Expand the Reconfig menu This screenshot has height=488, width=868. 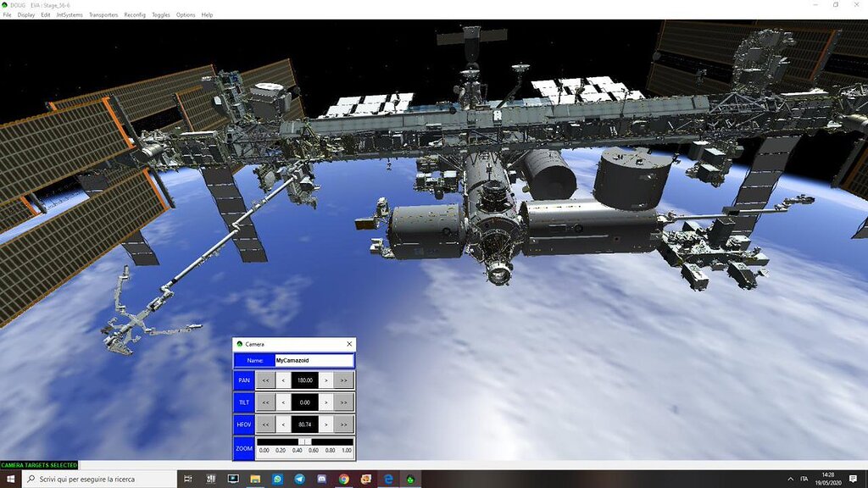click(135, 15)
